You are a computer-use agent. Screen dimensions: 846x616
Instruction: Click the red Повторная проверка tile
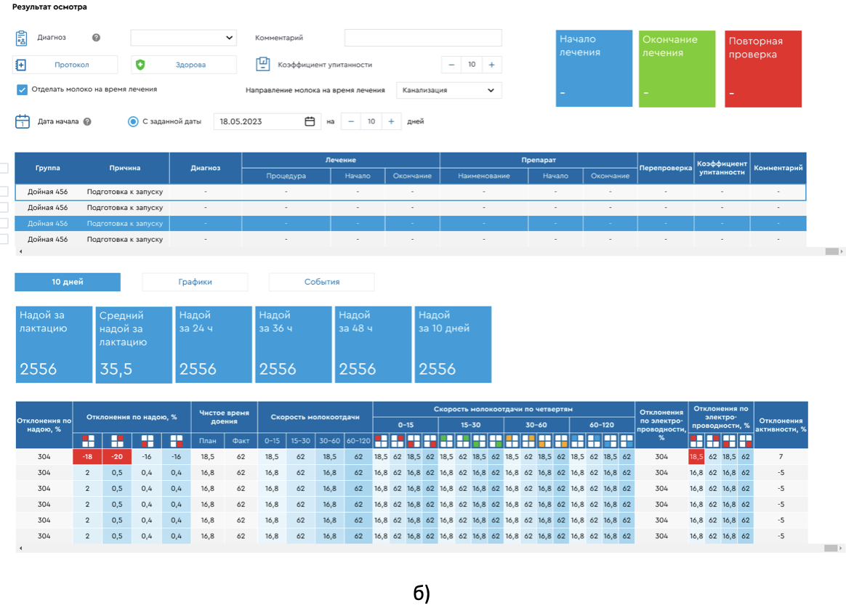click(763, 68)
